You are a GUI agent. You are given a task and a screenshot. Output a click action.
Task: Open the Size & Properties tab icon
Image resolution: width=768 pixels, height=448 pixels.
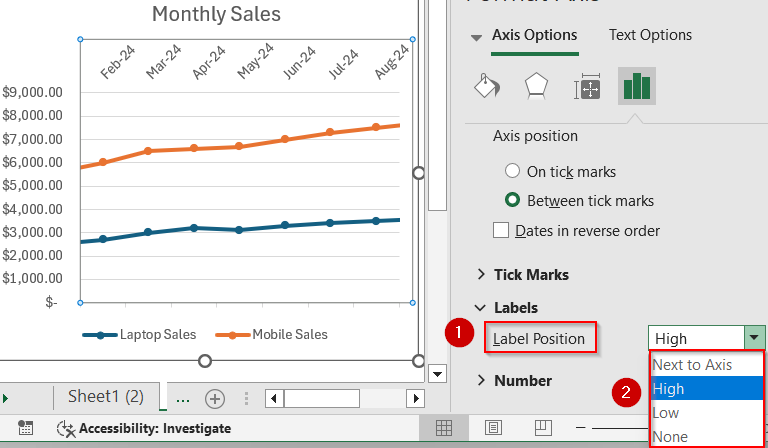point(587,87)
